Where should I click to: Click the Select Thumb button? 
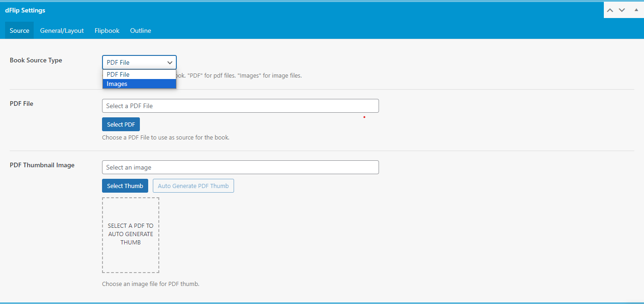click(x=125, y=186)
